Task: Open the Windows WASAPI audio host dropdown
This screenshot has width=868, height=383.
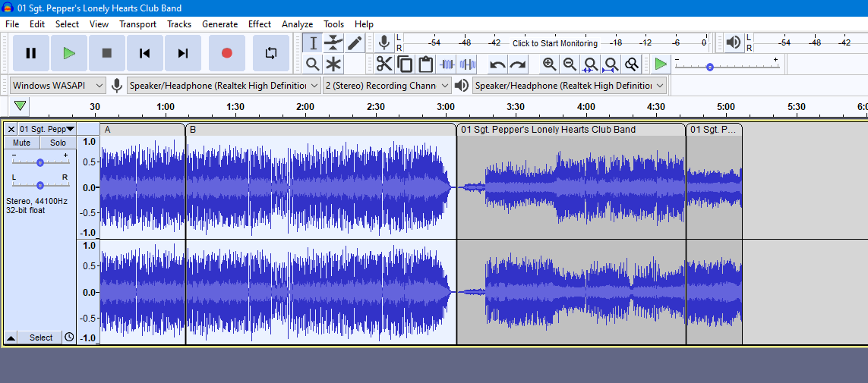Action: [58, 86]
